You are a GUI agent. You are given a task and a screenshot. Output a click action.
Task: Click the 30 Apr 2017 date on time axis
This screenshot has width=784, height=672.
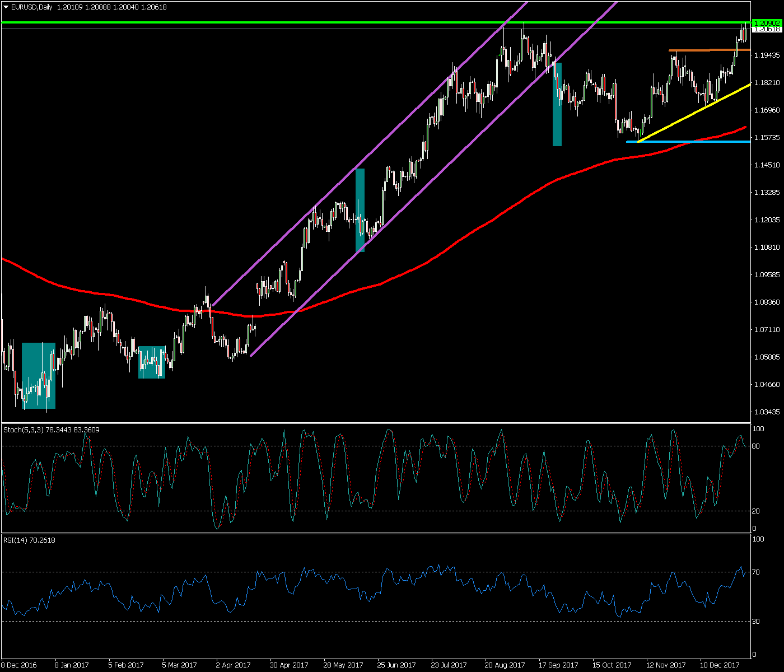(x=289, y=665)
